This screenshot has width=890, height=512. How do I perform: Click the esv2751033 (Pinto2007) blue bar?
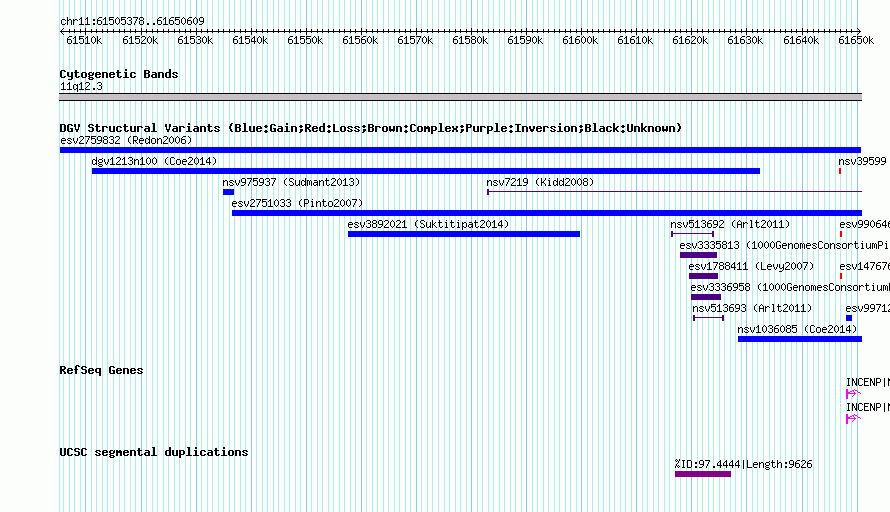pyautogui.click(x=547, y=213)
